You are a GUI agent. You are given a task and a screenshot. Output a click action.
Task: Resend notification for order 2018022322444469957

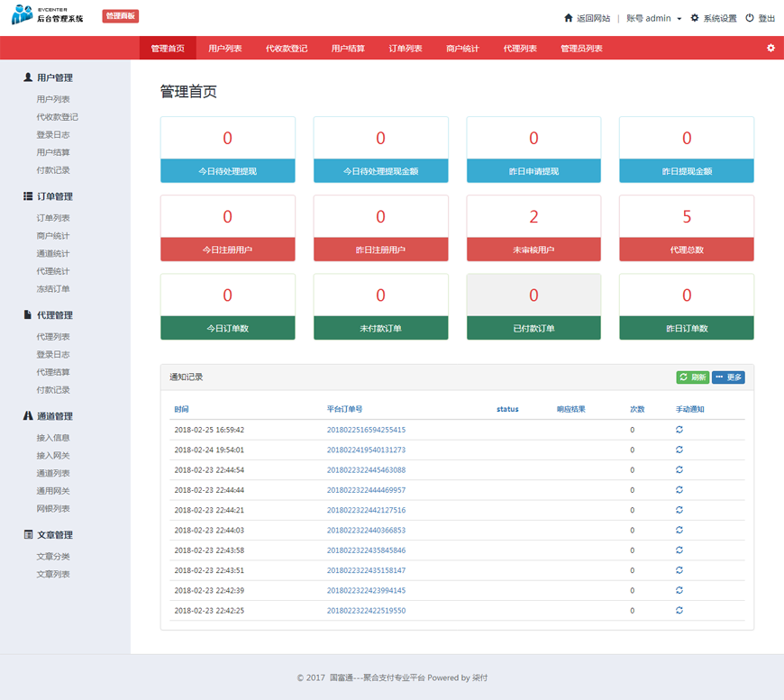[679, 489]
